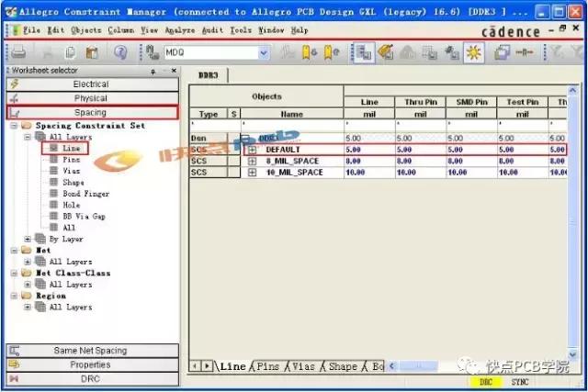
Task: Open the Physical worksheet section
Action: click(92, 98)
